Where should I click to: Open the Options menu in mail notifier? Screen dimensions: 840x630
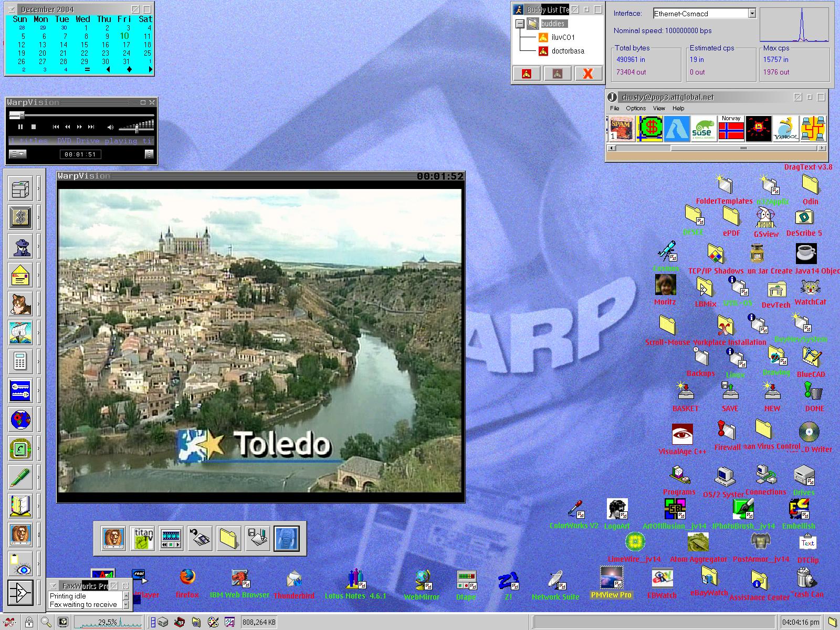click(636, 108)
